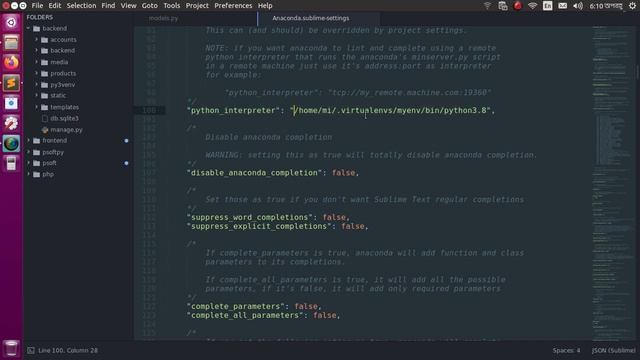The width and height of the screenshot is (640, 360).
Task: Click false value of disable_anaconda_completion
Action: tap(343, 173)
